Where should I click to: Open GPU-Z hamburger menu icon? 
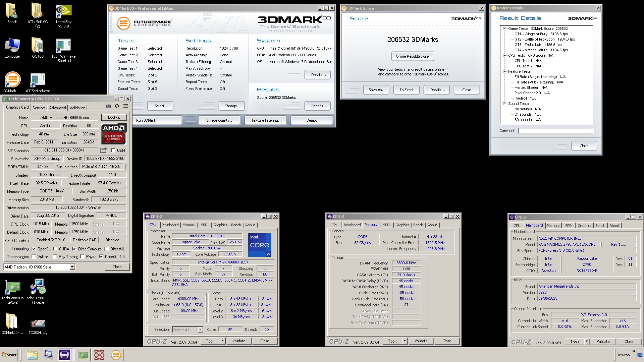125,106
